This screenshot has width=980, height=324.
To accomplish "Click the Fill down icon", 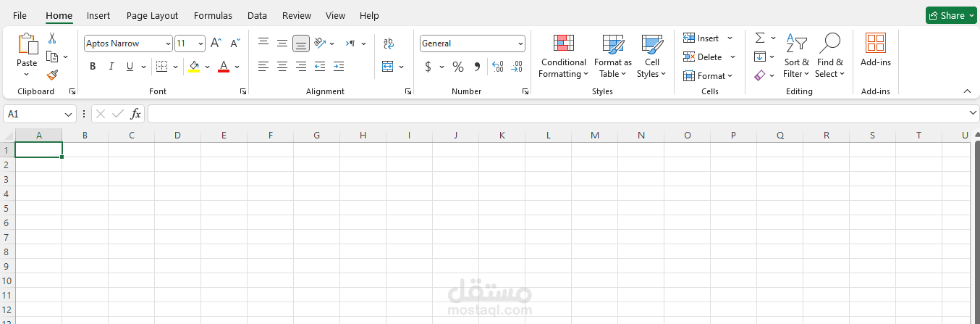I will click(x=760, y=57).
